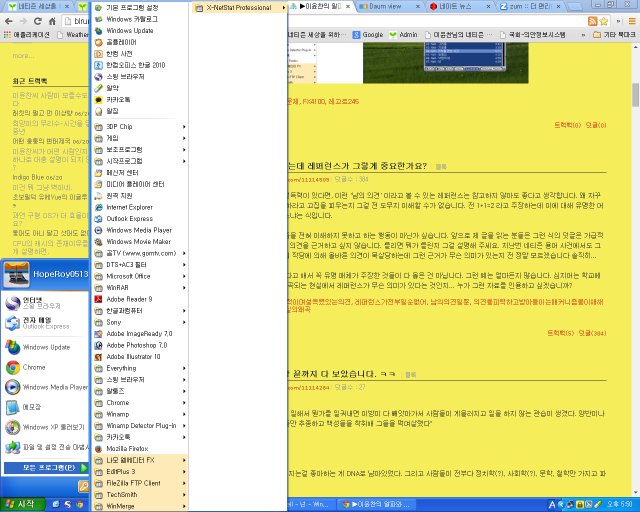Click 모든 프로그램 All Programs button
This screenshot has width=640, height=512.
(x=46, y=467)
